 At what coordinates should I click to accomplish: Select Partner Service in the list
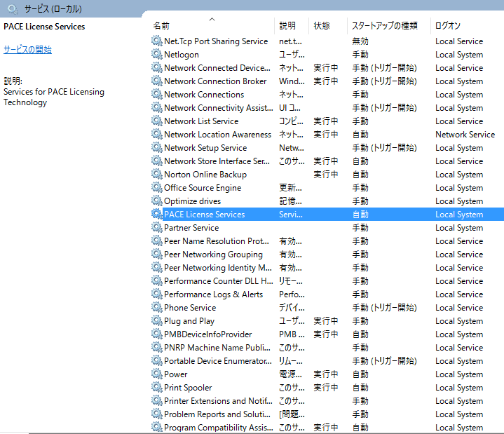coord(191,228)
